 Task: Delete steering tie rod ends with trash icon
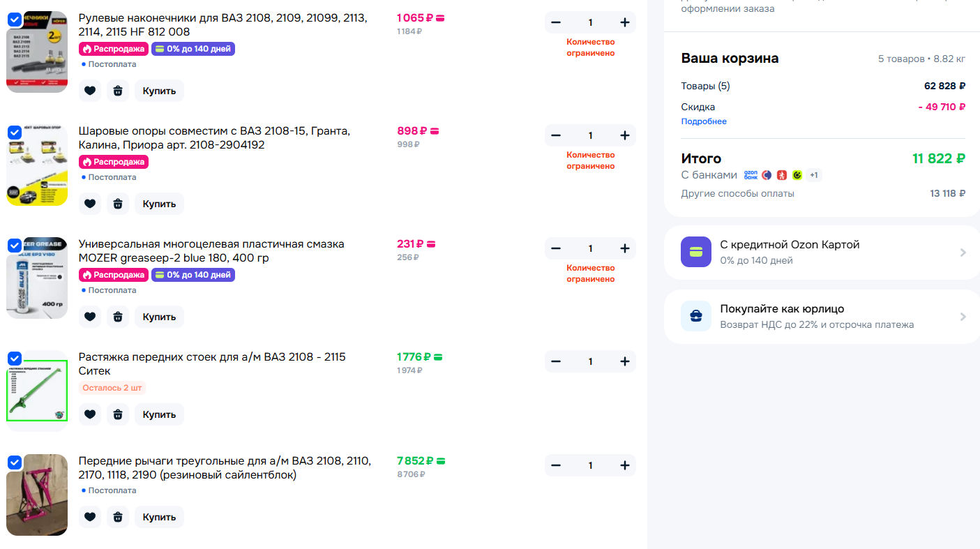coord(118,91)
